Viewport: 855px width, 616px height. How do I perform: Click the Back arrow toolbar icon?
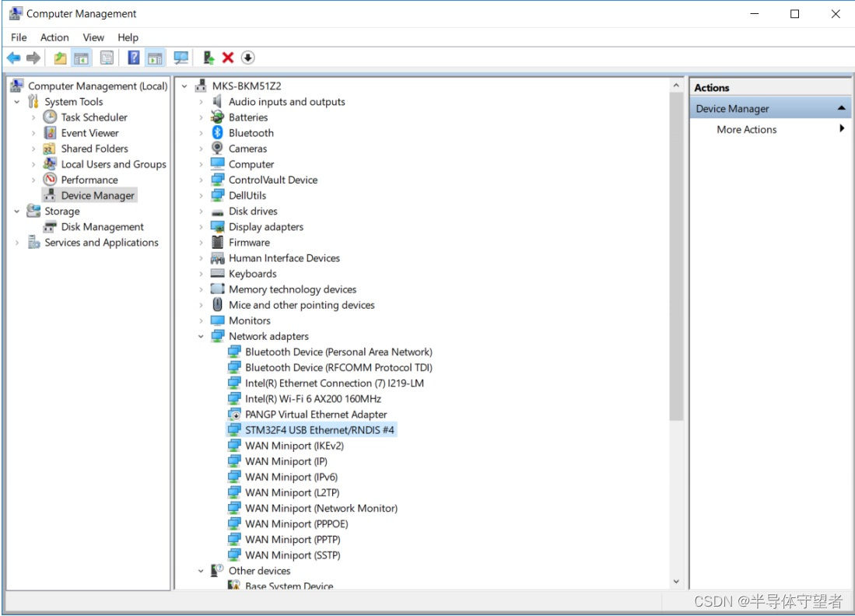click(x=14, y=58)
